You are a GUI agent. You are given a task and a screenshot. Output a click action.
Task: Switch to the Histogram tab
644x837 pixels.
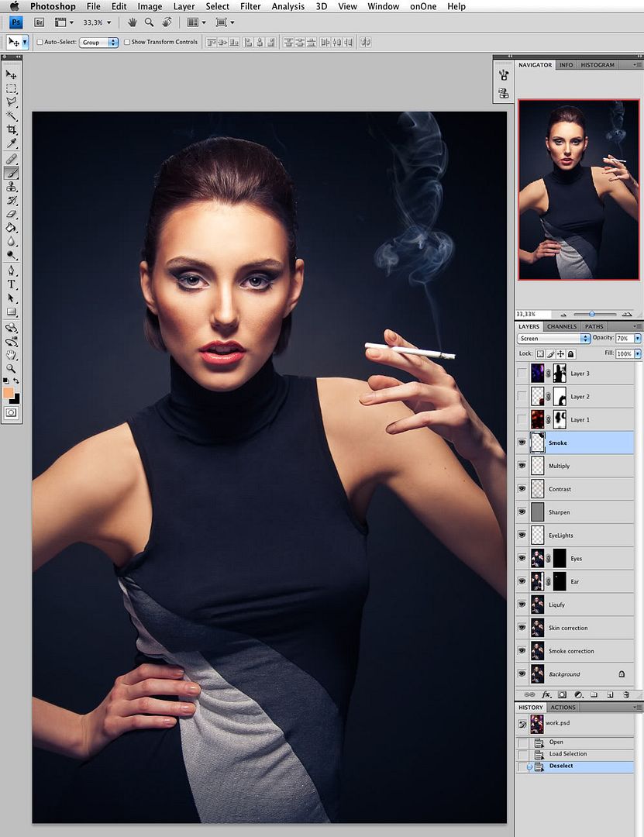(x=597, y=64)
